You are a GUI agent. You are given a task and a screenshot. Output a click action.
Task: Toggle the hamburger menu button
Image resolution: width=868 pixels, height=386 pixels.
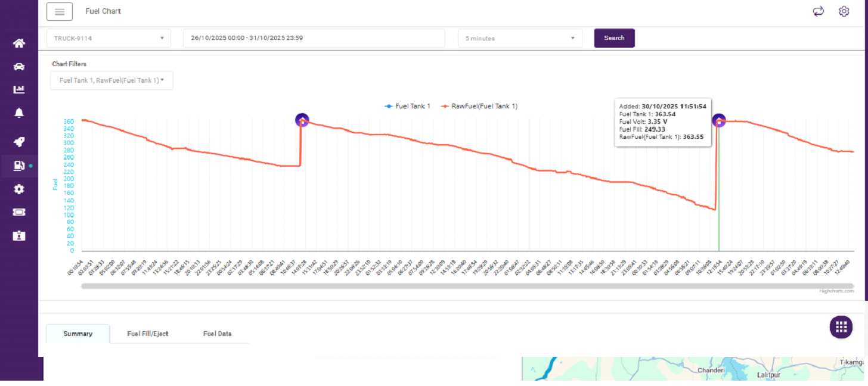(60, 11)
